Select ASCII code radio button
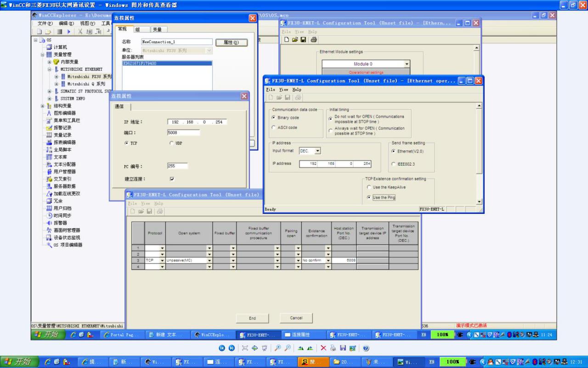 (x=274, y=127)
